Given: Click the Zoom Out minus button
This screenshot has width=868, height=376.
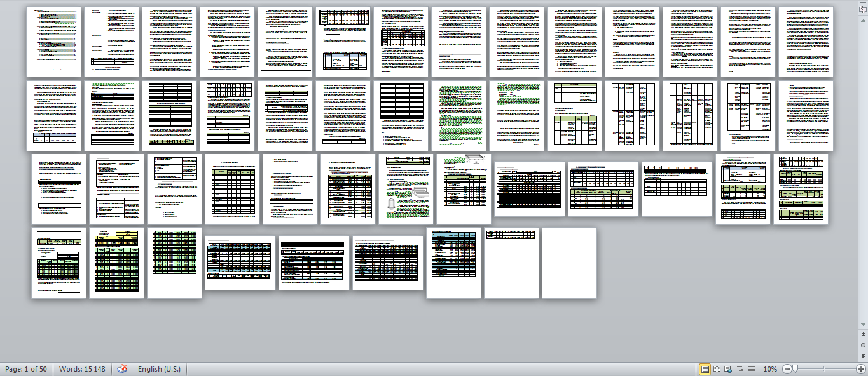Looking at the screenshot, I should point(787,369).
